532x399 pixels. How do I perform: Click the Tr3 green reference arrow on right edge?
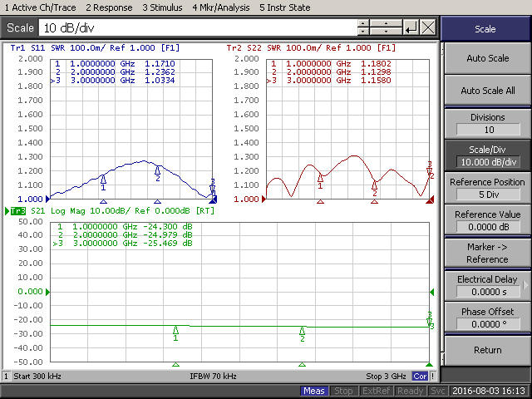coord(432,292)
